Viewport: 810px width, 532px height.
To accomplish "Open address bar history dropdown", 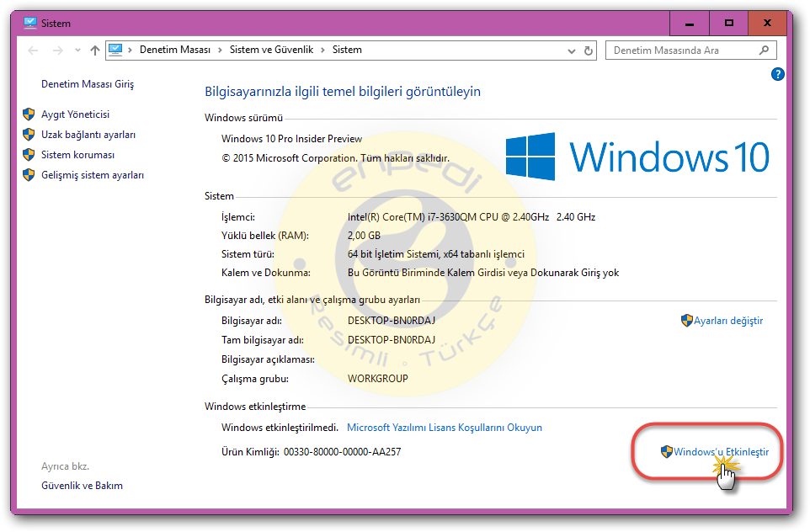I will point(572,51).
